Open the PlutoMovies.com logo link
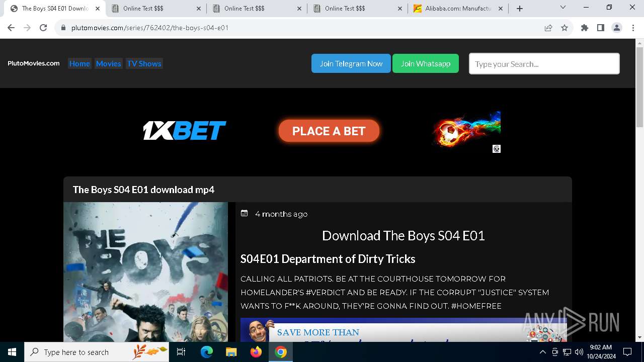644x362 pixels. tap(34, 63)
